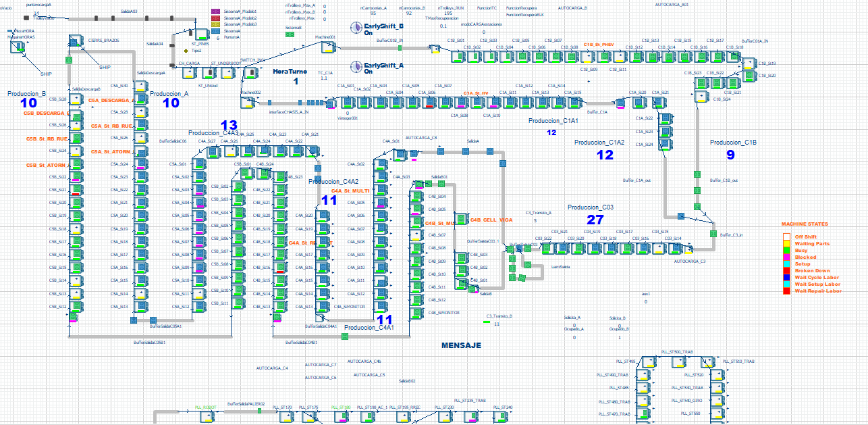Click the green Busy legend swatch
The height and width of the screenshot is (425, 868).
pyautogui.click(x=786, y=250)
